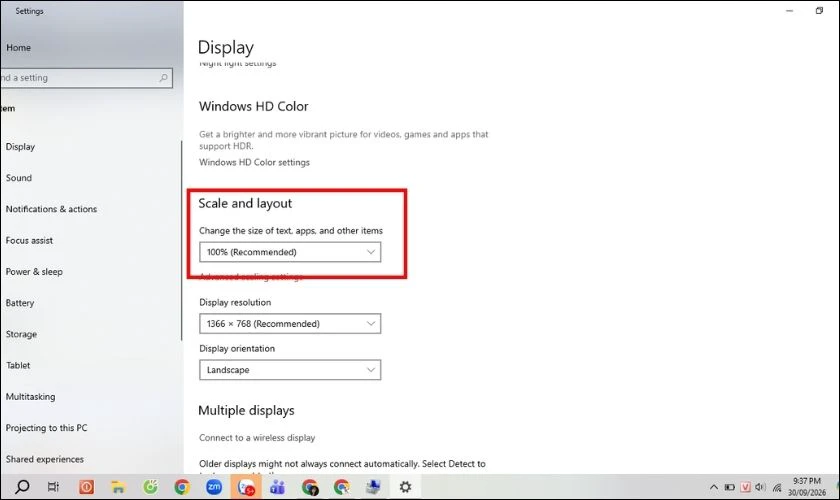Screen dimensions: 840x500
Task: Open the Landscape orientation dropdown
Action: 290,370
